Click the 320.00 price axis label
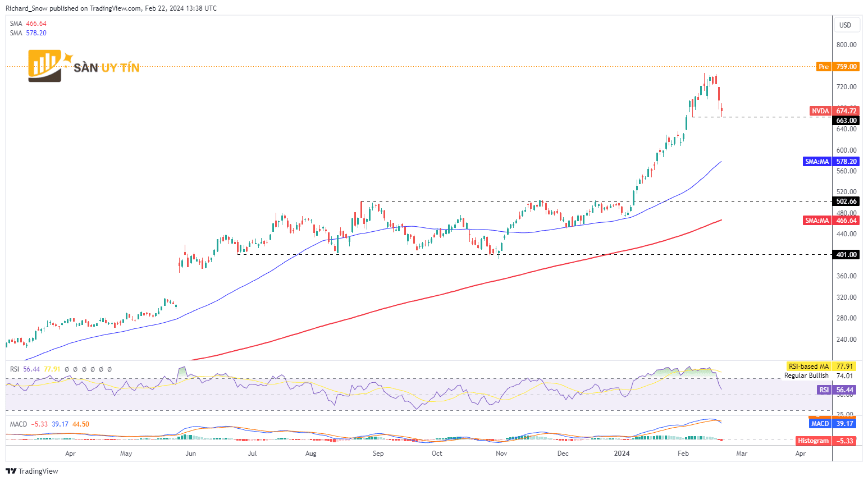The height and width of the screenshot is (481, 868). point(846,297)
